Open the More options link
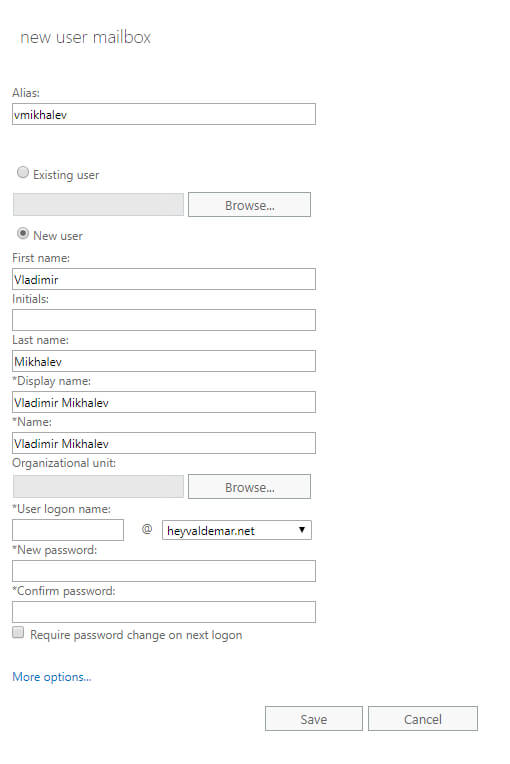Screen dimensions: 510x764 (x=52, y=677)
